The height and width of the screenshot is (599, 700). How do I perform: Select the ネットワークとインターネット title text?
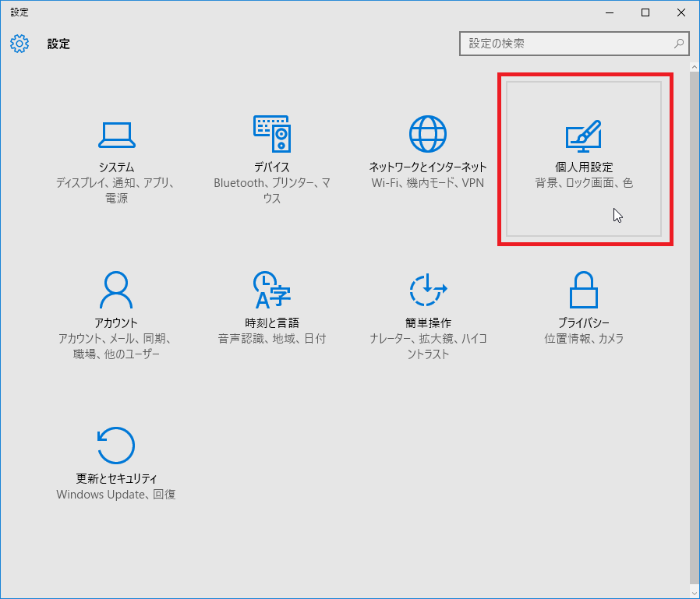pos(428,167)
